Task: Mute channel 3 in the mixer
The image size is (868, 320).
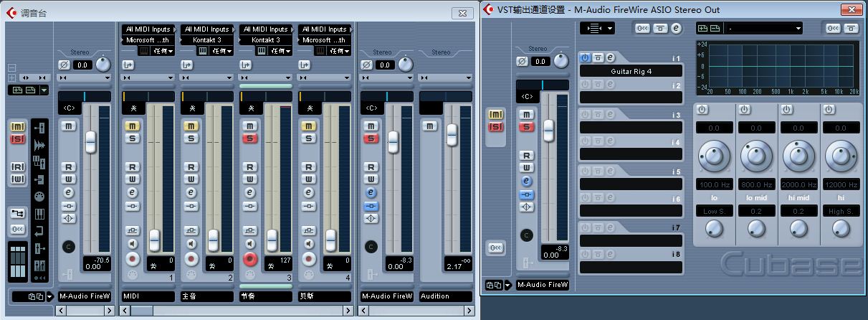Action: 249,126
